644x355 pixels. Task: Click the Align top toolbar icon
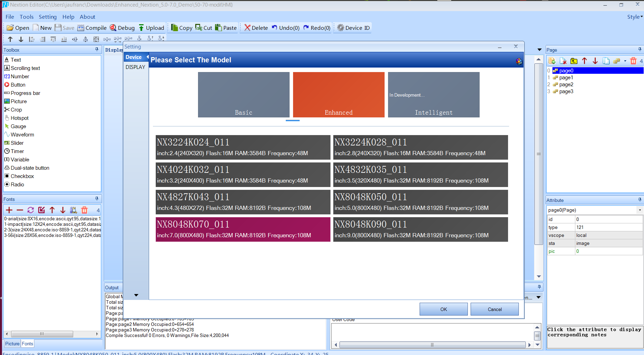click(x=53, y=39)
